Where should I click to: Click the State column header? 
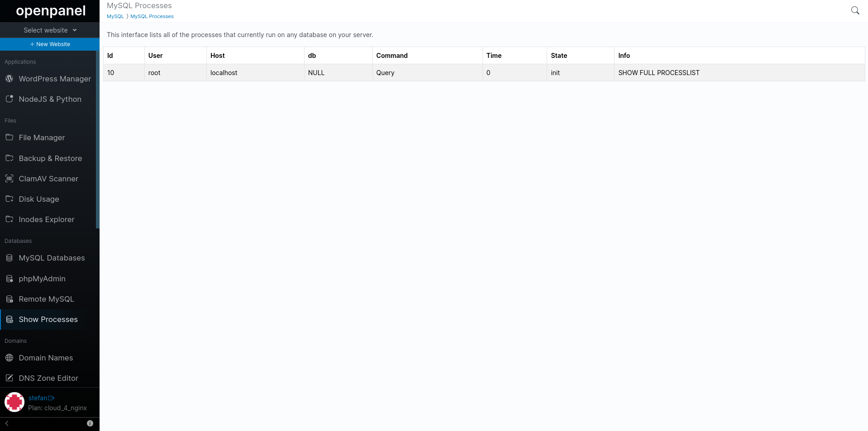click(x=580, y=56)
